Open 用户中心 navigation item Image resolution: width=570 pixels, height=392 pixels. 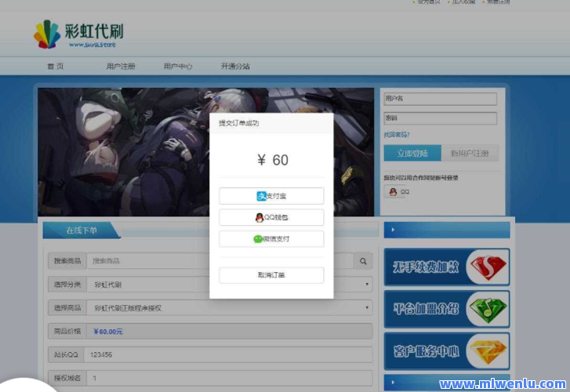[x=178, y=66]
